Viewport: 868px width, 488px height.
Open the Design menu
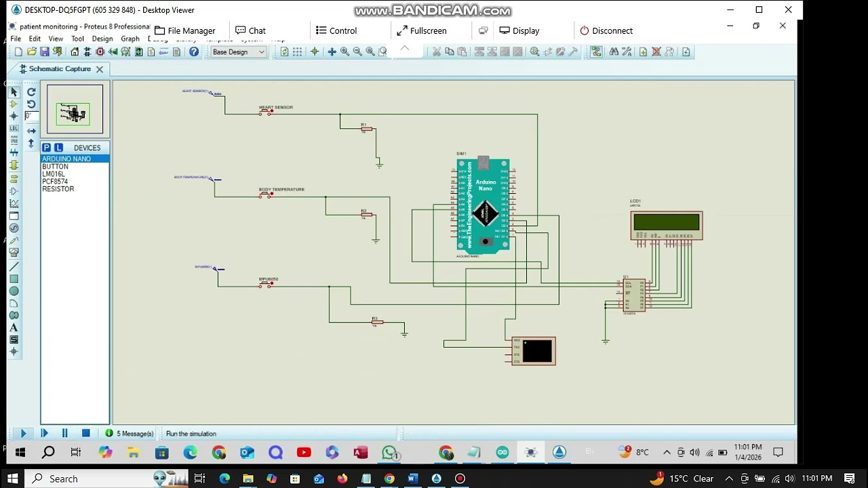(102, 39)
